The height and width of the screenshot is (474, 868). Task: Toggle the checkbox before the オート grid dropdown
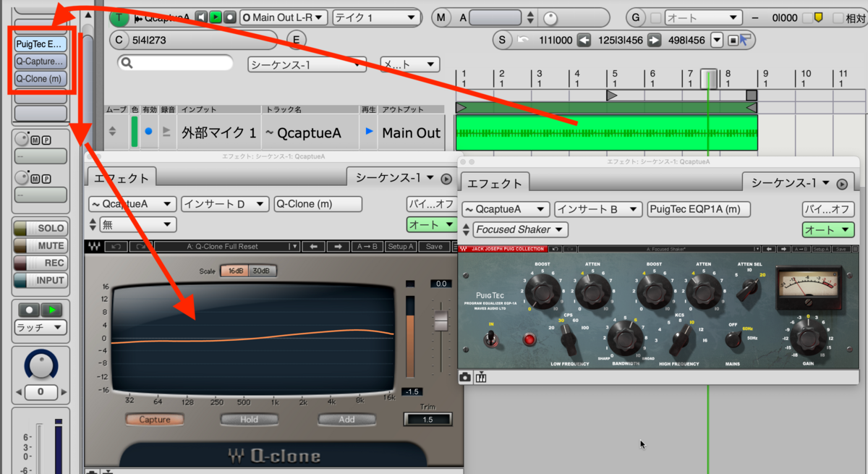(x=656, y=18)
